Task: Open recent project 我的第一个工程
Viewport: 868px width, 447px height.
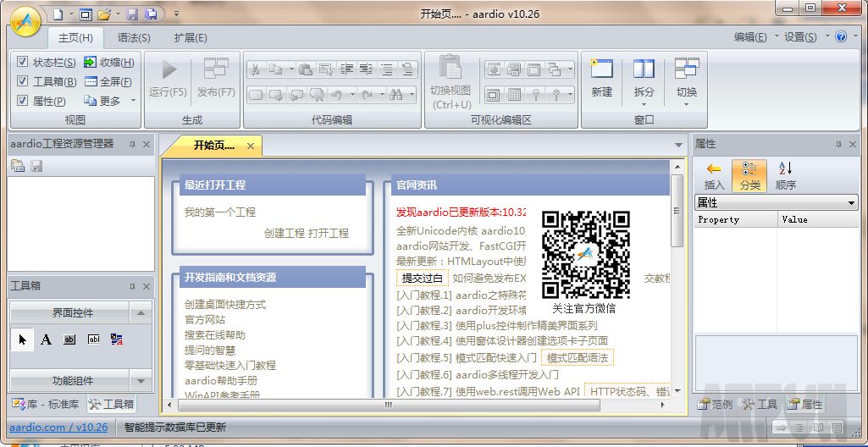Action: tap(220, 212)
